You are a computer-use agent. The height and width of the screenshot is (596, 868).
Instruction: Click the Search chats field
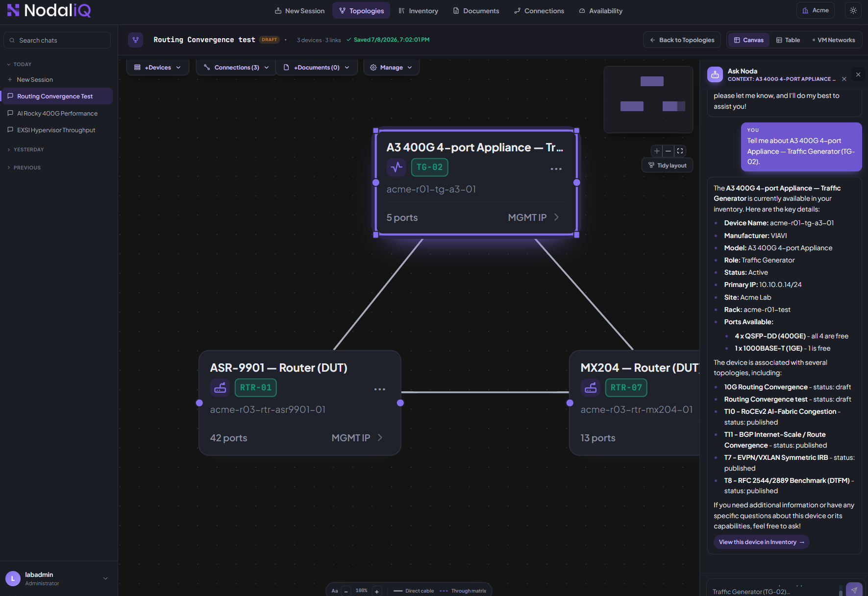coord(57,40)
